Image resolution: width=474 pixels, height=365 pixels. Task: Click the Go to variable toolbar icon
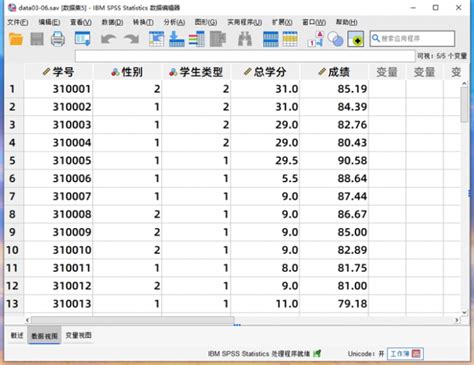[176, 39]
